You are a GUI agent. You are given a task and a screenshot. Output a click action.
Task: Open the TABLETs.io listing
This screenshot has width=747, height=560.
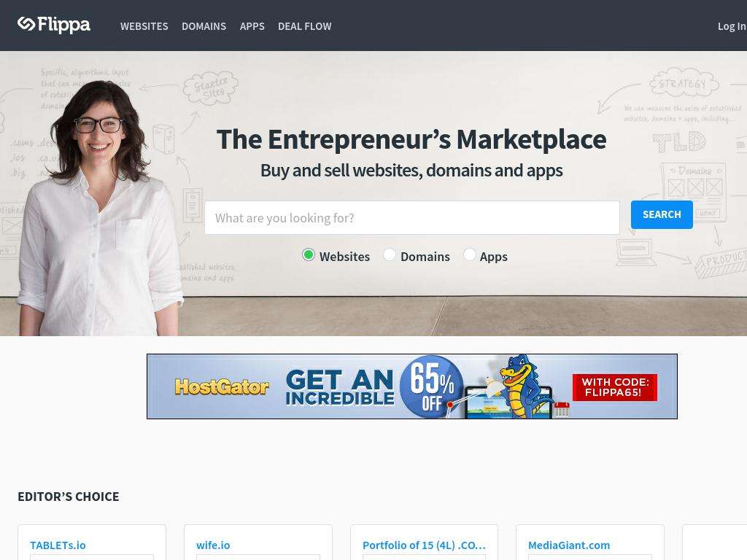click(58, 545)
